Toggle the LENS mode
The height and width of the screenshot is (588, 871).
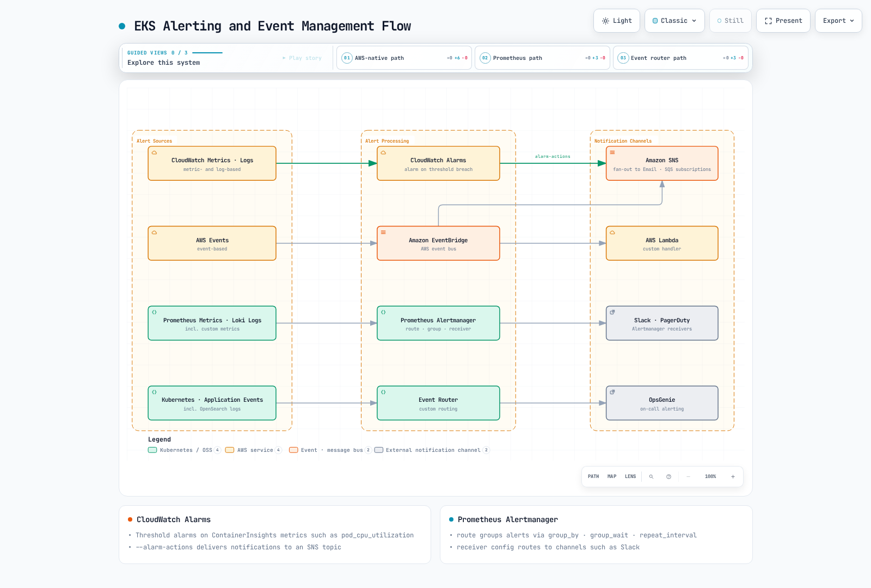(630, 476)
